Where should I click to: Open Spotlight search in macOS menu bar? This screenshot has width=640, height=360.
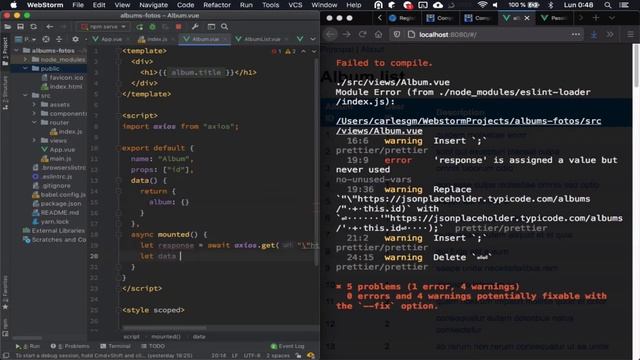coord(608,5)
